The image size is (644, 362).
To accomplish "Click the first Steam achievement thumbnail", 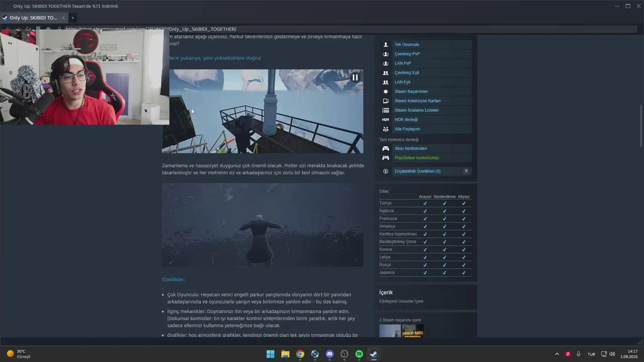I will (x=390, y=331).
